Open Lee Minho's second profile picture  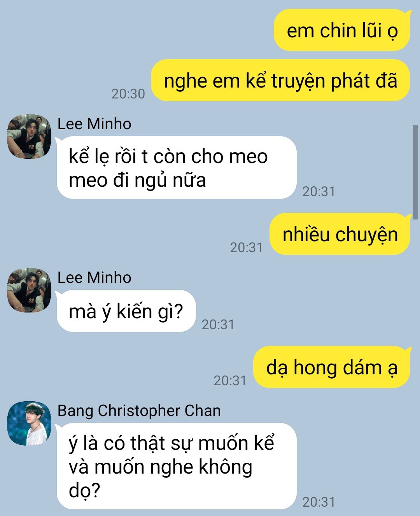tap(29, 290)
